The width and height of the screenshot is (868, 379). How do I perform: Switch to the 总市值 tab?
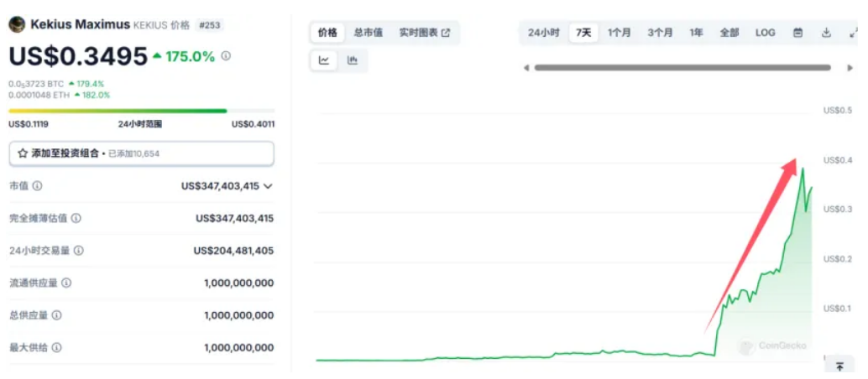[369, 33]
